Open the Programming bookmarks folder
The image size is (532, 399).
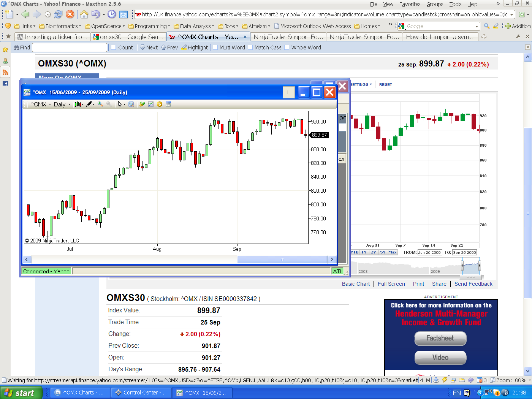click(x=149, y=26)
